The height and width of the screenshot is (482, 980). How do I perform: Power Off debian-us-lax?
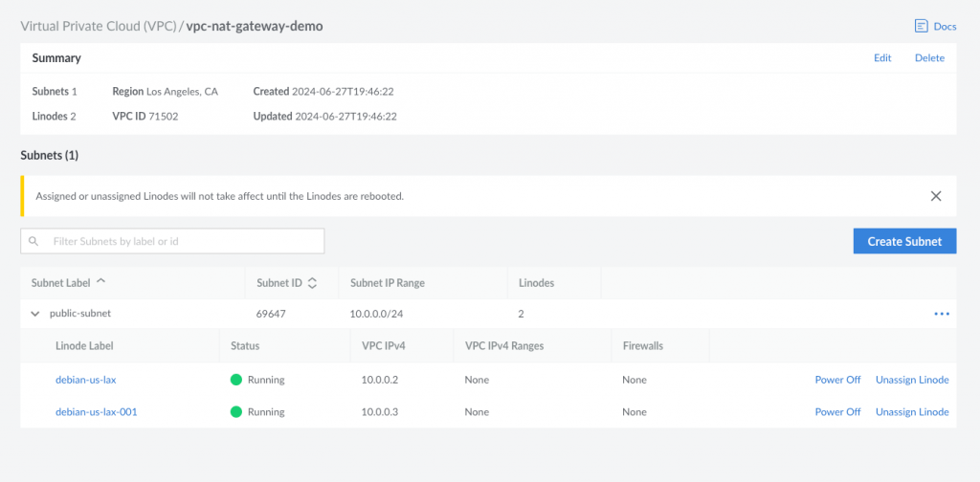[x=837, y=380]
